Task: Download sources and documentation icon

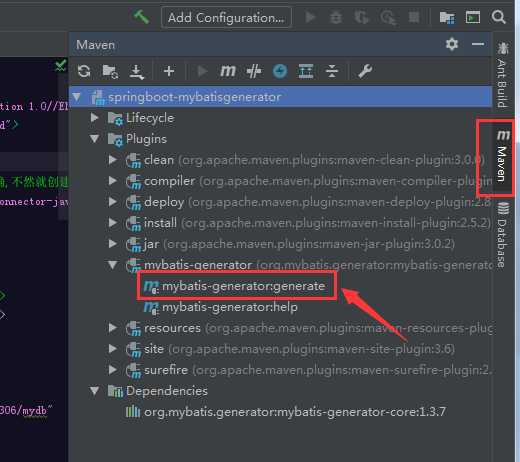Action: (136, 72)
